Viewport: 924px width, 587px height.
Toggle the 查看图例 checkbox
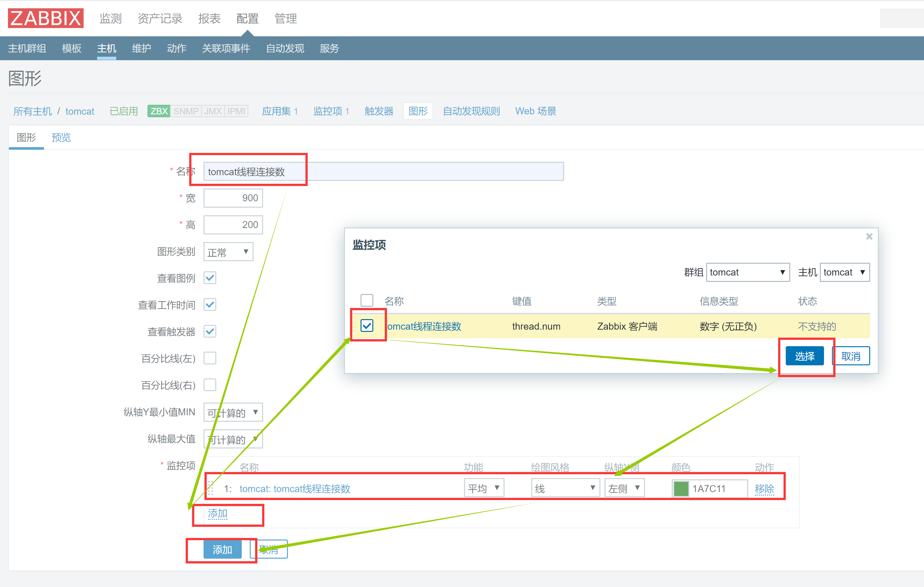(210, 278)
